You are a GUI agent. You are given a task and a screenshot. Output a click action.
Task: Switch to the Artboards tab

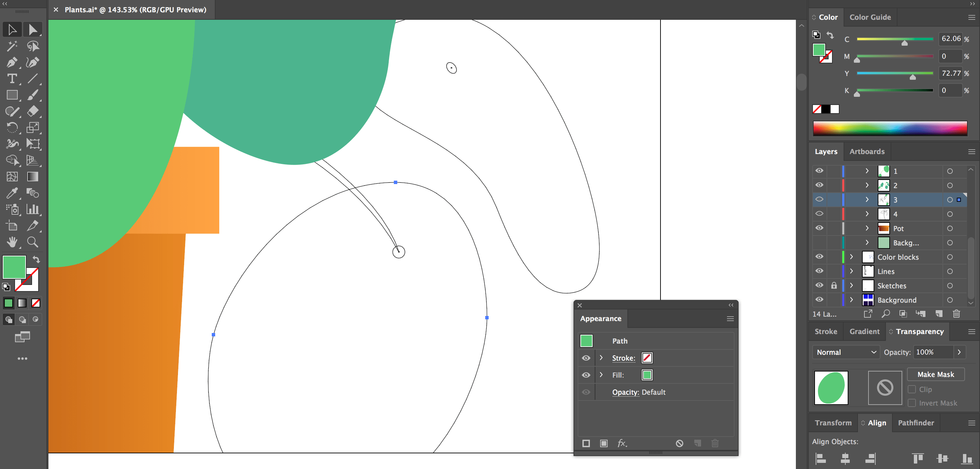tap(867, 151)
